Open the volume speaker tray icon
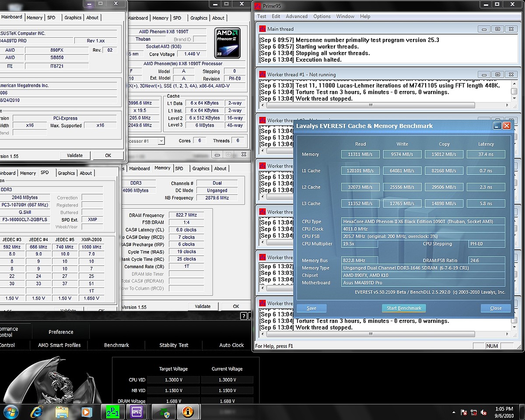Image resolution: width=525 pixels, height=420 pixels. pos(484,412)
